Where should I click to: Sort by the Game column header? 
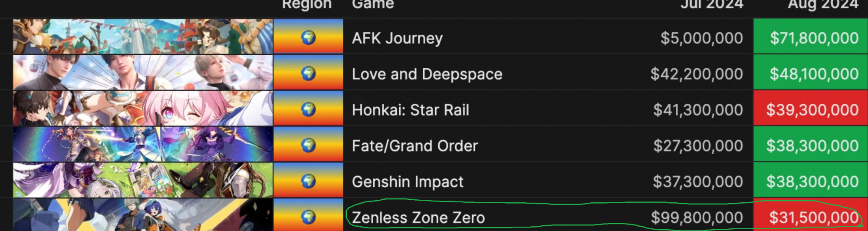coord(373,4)
